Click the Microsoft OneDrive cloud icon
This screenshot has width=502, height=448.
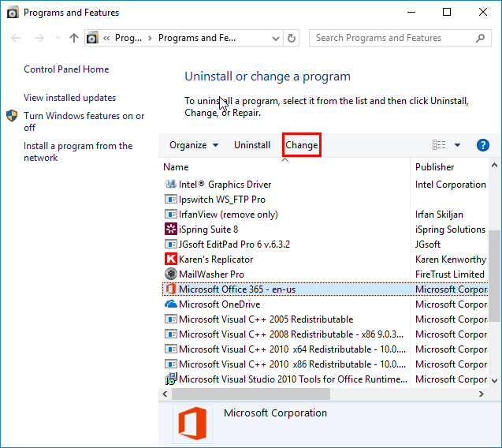pyautogui.click(x=171, y=304)
